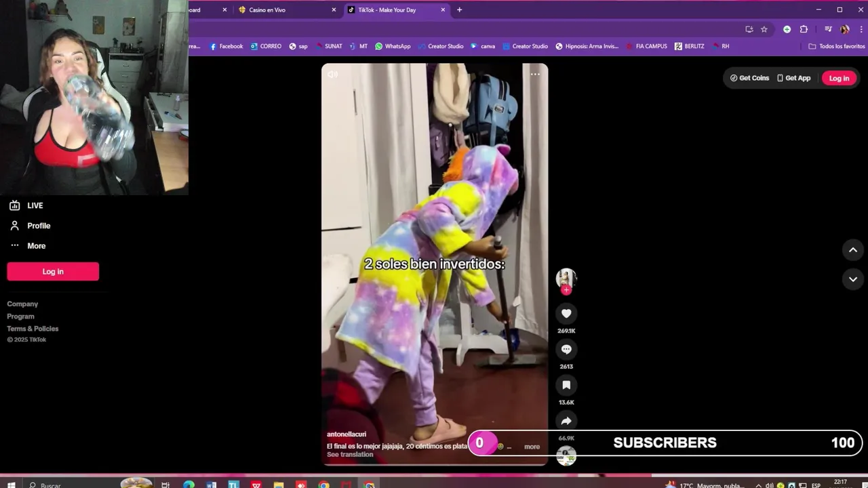
Task: Open the Facebook bookmark
Action: [x=226, y=46]
